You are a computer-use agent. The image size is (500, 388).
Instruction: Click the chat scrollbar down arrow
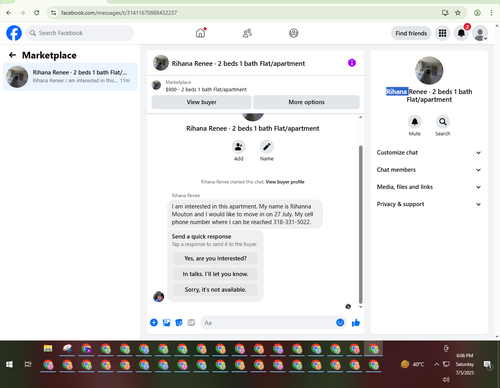point(360,307)
